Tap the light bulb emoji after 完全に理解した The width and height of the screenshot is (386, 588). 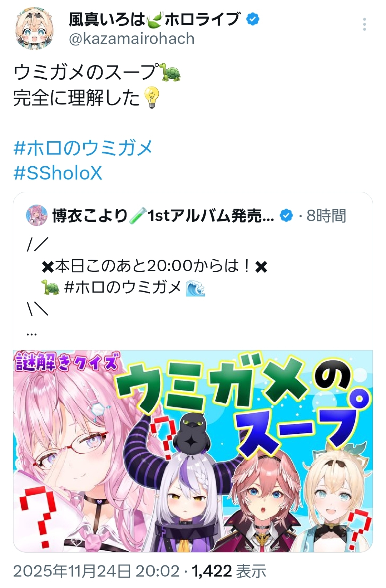pos(152,97)
